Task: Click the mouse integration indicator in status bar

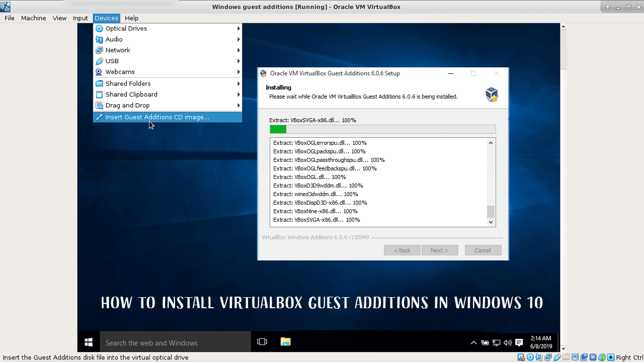Action: (x=602, y=357)
